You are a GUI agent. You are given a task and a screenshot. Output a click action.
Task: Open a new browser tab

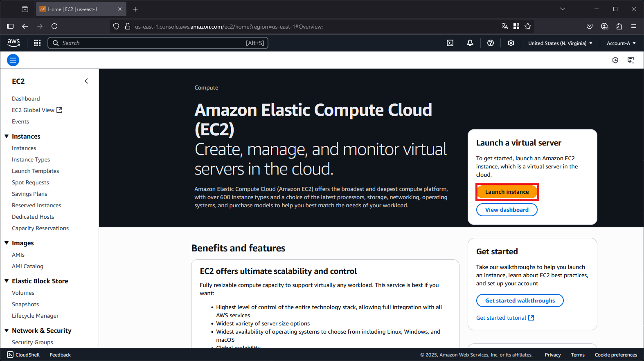135,9
